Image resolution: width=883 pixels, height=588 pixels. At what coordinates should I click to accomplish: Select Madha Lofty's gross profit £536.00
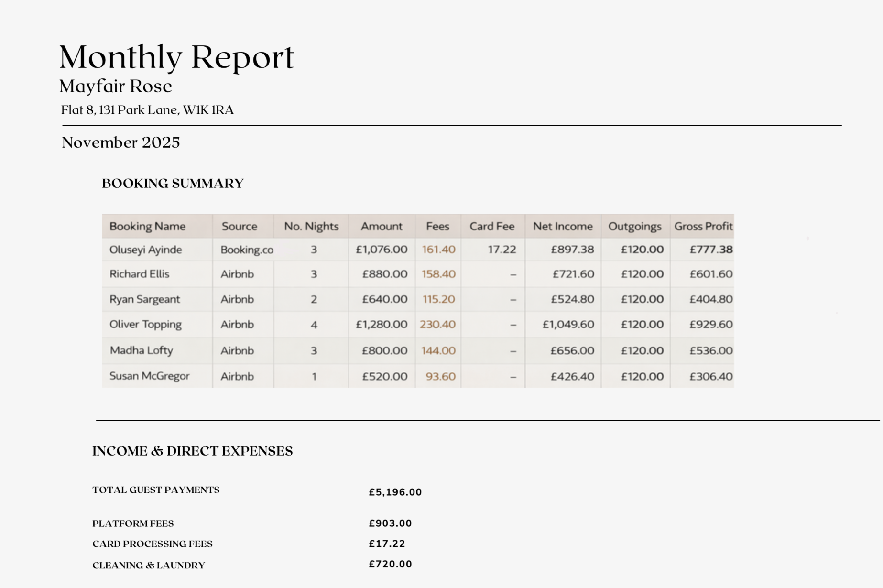coord(711,350)
